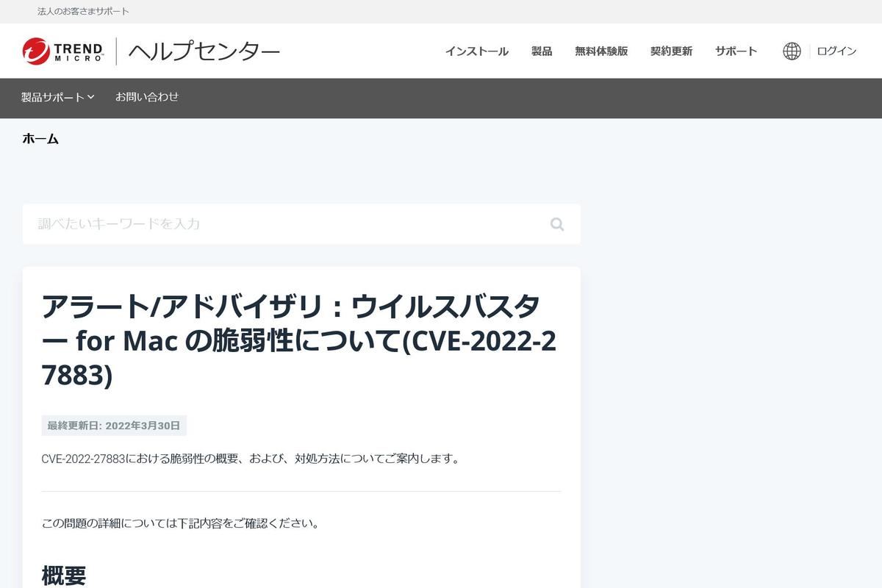Click the ログイン link
The width and height of the screenshot is (882, 588).
click(836, 51)
